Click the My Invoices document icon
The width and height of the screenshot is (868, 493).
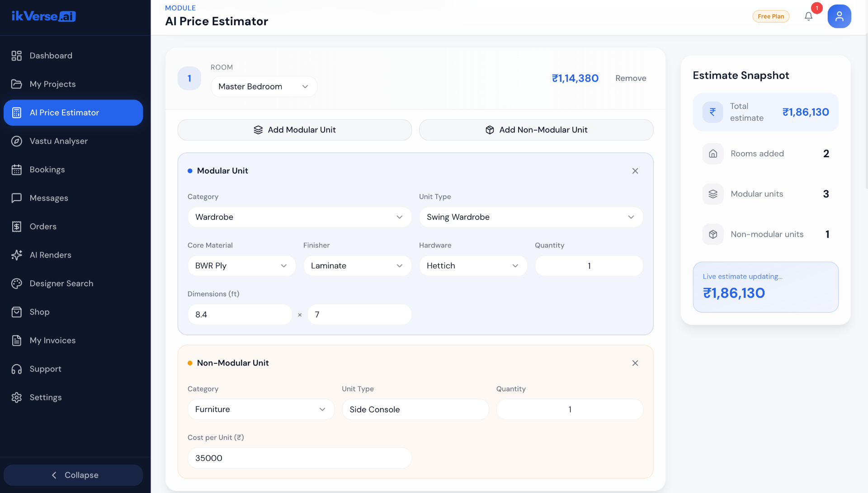(x=17, y=340)
